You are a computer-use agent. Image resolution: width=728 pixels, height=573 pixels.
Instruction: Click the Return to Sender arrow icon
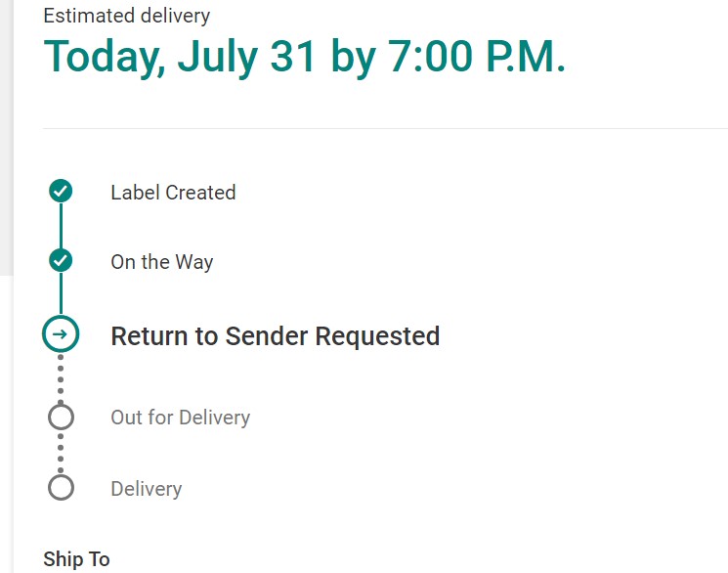[61, 335]
